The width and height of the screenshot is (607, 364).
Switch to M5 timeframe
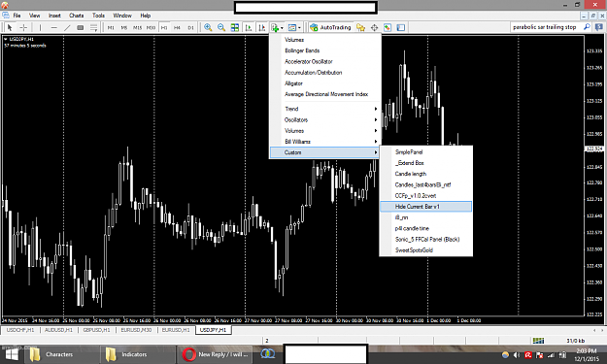(124, 27)
